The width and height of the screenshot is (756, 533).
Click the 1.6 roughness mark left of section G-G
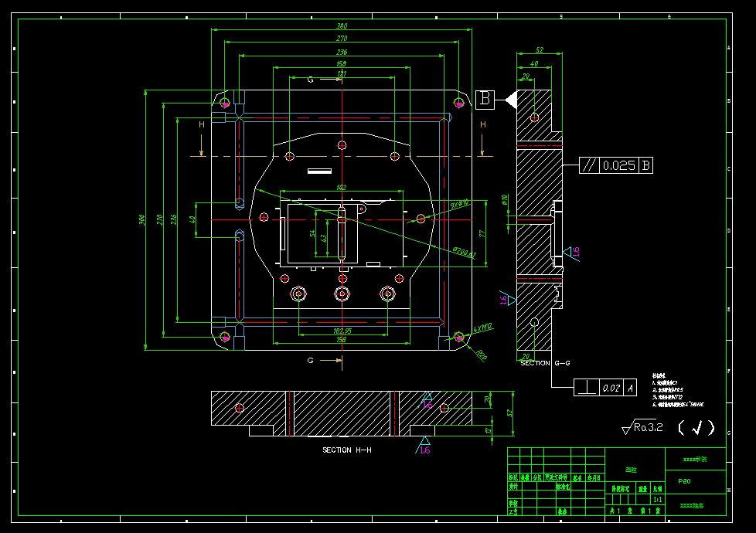(x=507, y=298)
